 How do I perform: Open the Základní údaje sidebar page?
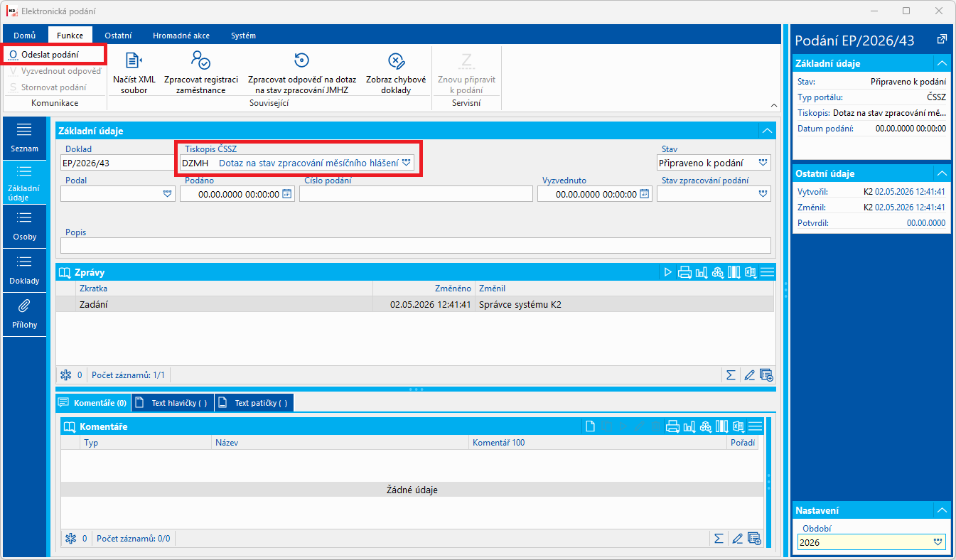[24, 183]
